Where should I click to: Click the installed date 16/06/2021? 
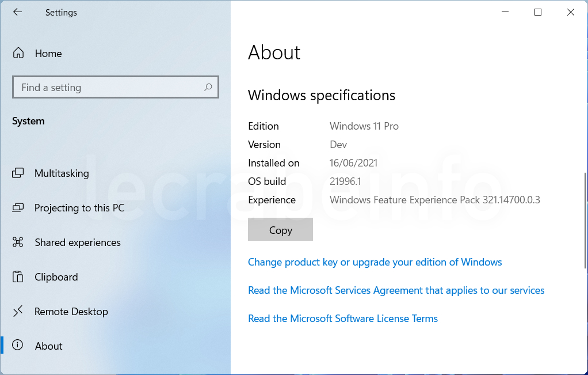click(353, 163)
